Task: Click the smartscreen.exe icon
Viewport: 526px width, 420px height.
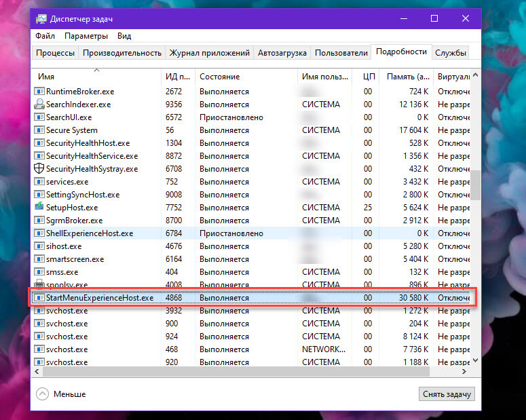Action: point(39,259)
